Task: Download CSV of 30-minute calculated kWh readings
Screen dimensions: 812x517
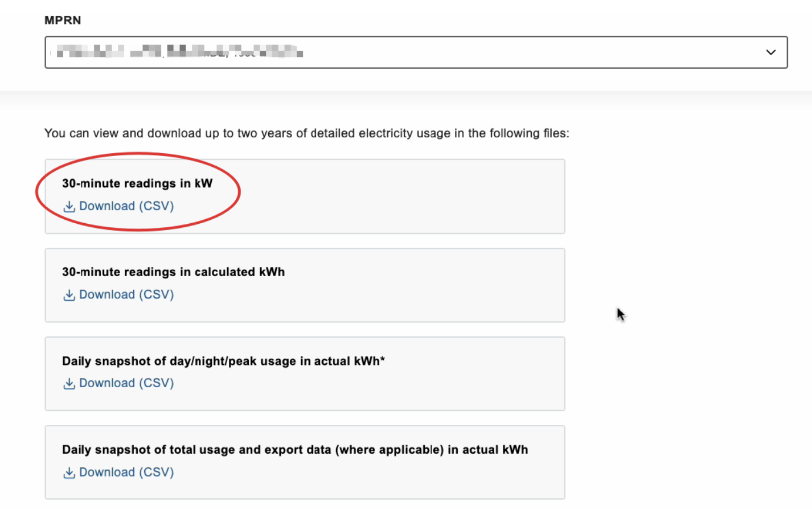Action: click(x=126, y=294)
